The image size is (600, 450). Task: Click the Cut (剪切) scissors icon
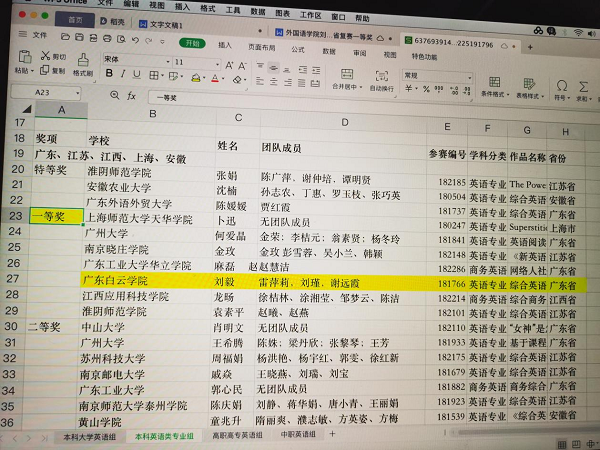click(46, 56)
